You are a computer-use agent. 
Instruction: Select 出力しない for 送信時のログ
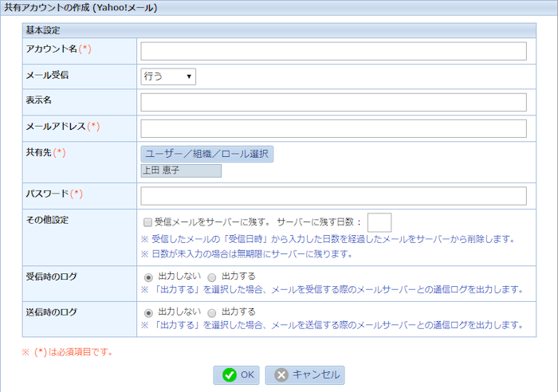click(x=148, y=312)
